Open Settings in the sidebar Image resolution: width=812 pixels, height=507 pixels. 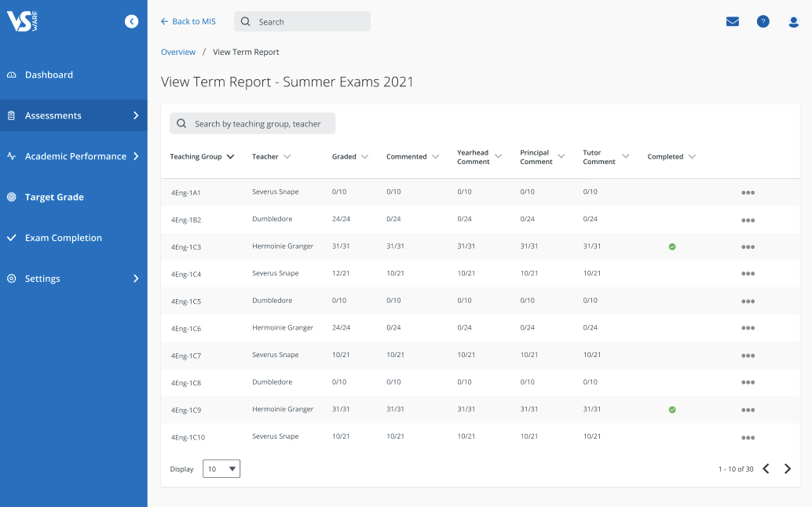(x=74, y=279)
